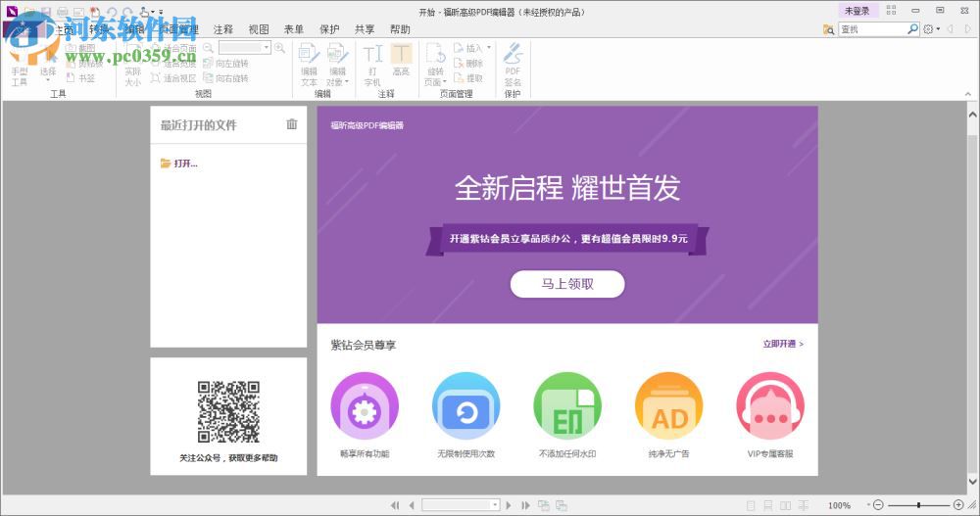This screenshot has height=516, width=980.
Task: Click the four-squares skin icon in title bar
Action: click(x=891, y=11)
